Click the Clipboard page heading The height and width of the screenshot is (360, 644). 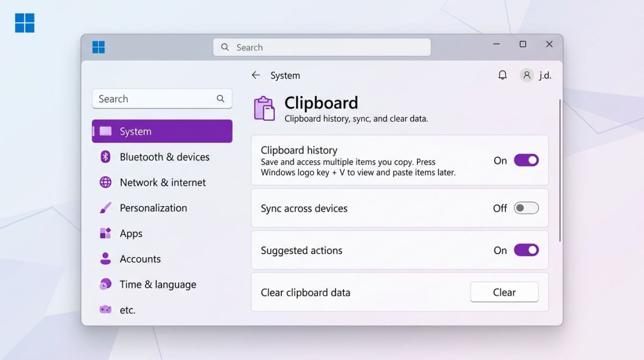point(321,103)
